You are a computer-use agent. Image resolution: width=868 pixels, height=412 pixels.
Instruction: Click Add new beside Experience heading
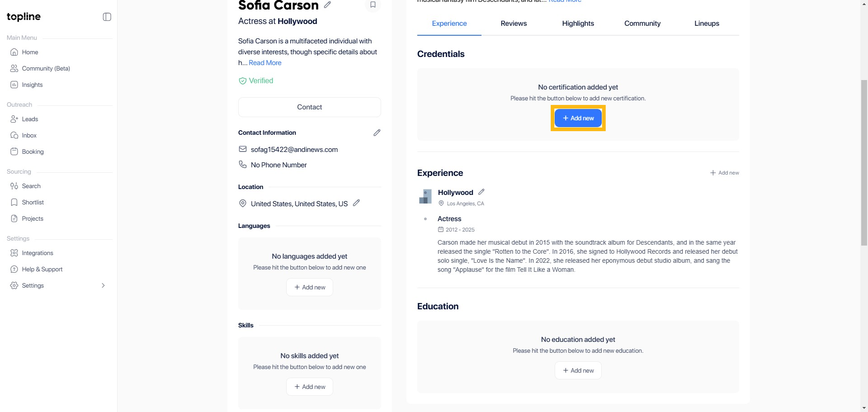point(724,173)
